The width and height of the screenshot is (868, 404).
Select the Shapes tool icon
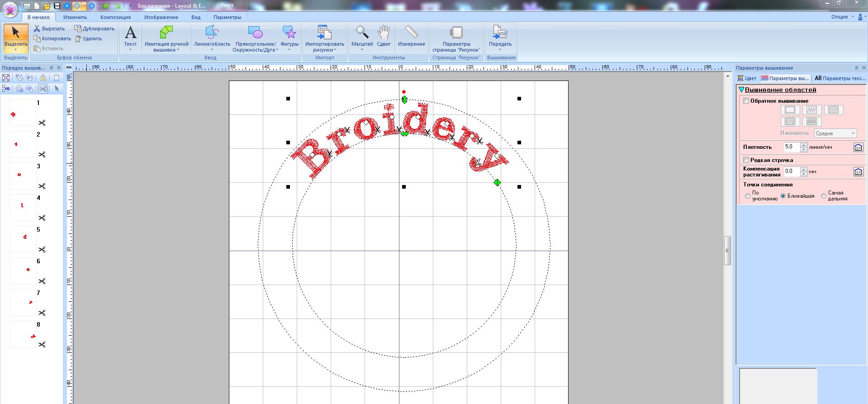(289, 33)
